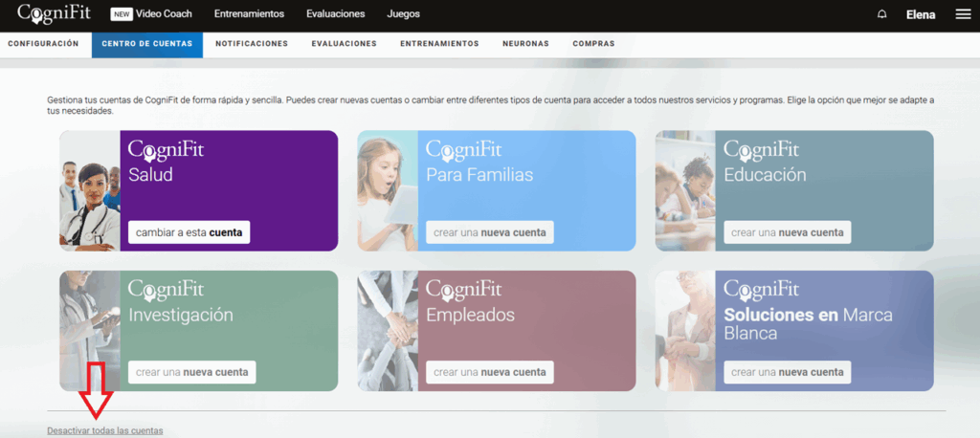
Task: Select the Centro de Cuentas tab
Action: tap(146, 44)
